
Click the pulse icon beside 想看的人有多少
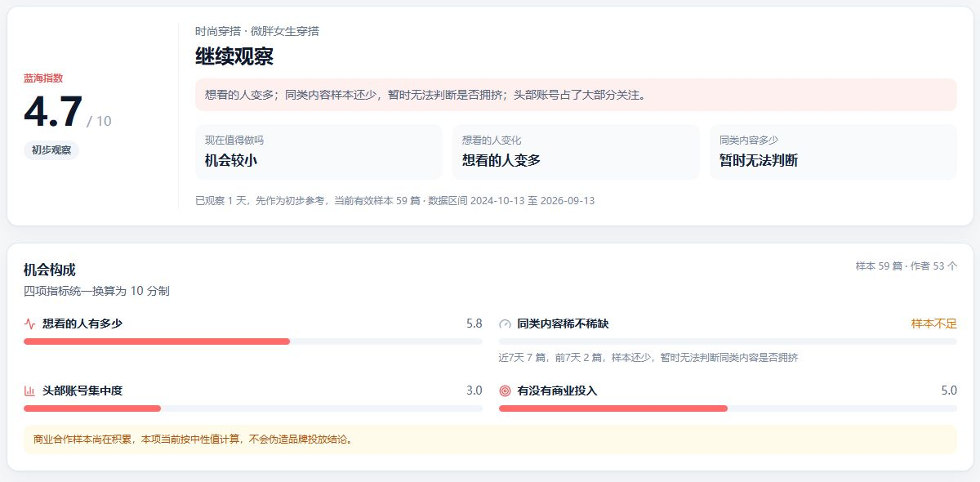[29, 324]
